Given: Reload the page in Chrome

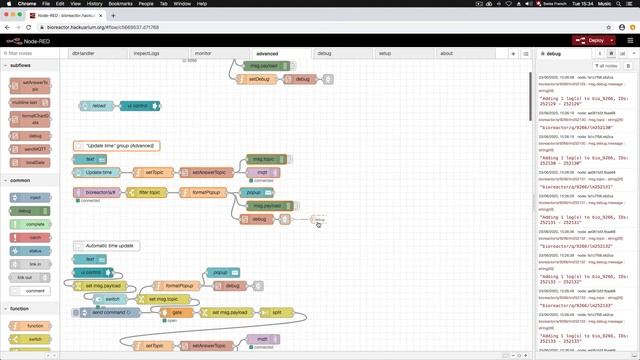Looking at the screenshot, I should (x=29, y=27).
